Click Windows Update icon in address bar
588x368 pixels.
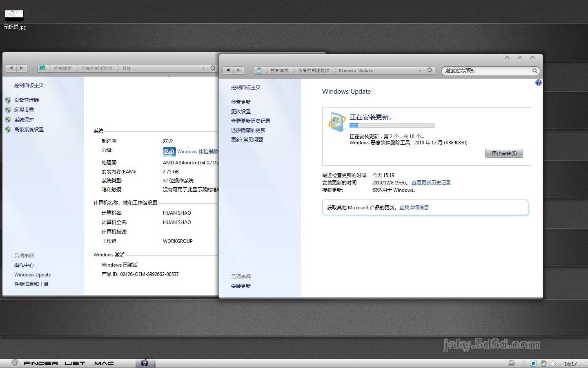click(258, 70)
